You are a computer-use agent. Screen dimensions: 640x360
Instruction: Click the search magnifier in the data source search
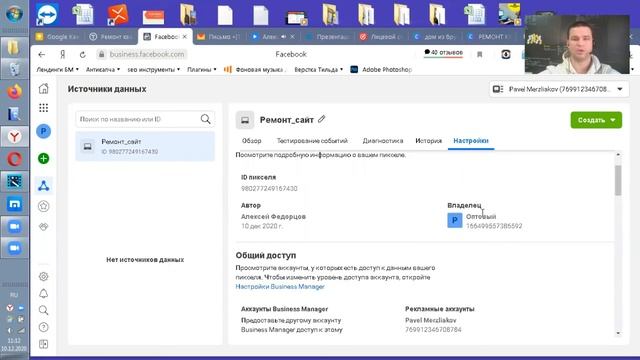205,119
